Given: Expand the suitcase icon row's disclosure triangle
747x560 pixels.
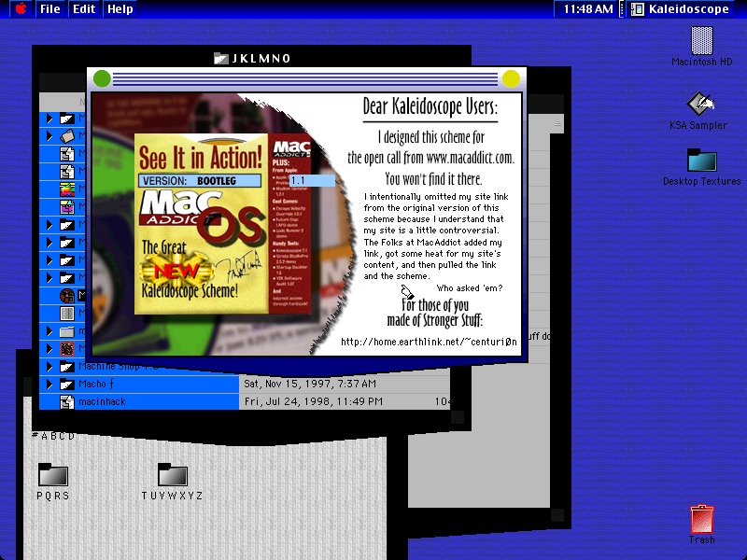Looking at the screenshot, I should [49, 135].
